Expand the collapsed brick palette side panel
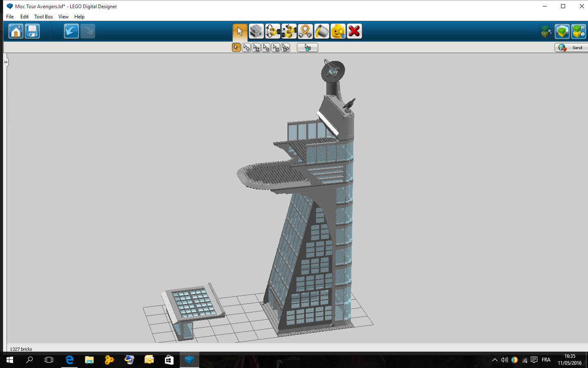The image size is (588, 368). (6, 62)
